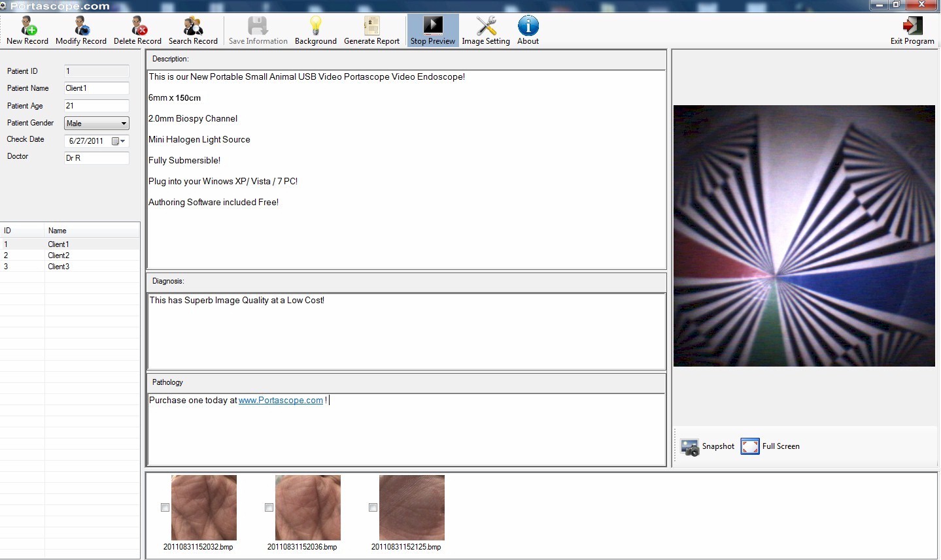Viewport: 941px width, 560px height.
Task: Click the text "Fully Submersible!"
Action: pyautogui.click(x=184, y=160)
